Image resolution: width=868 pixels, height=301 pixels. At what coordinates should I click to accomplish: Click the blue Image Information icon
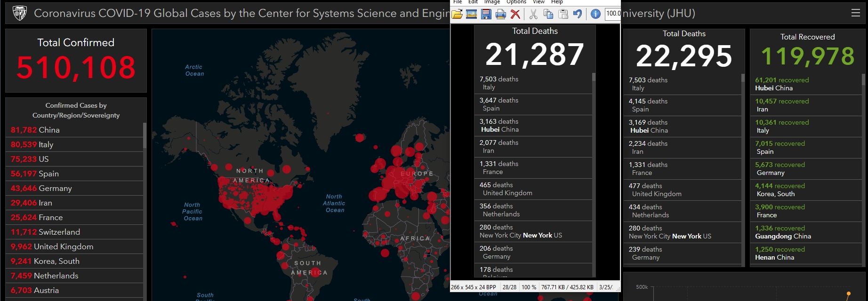(595, 14)
